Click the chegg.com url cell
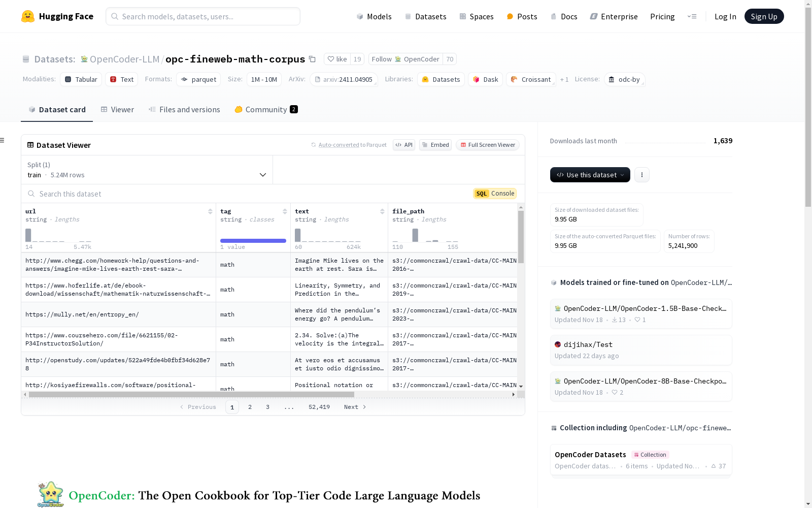The width and height of the screenshot is (812, 508). tap(119, 265)
